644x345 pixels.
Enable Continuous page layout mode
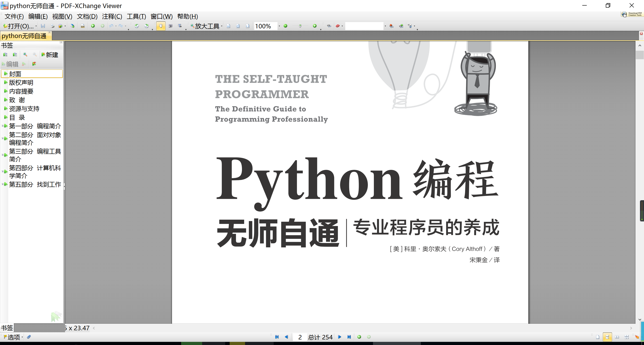607,337
